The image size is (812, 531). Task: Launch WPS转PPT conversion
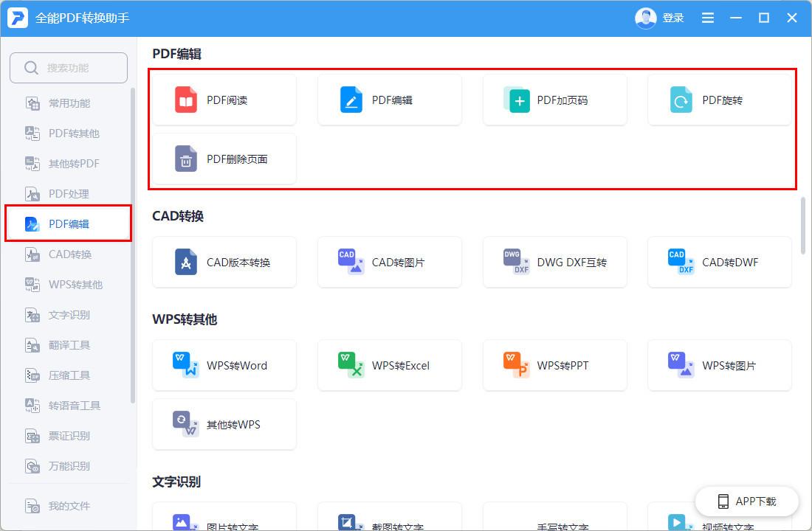click(x=555, y=365)
